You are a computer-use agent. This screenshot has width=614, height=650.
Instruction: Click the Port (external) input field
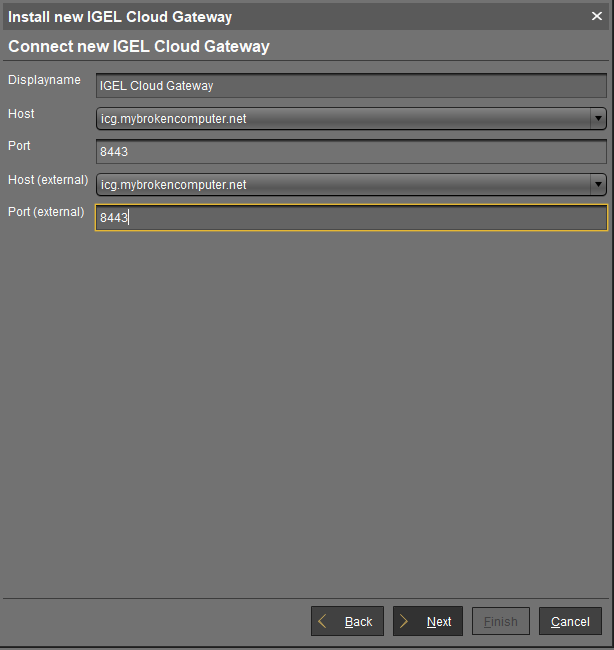pyautogui.click(x=350, y=218)
